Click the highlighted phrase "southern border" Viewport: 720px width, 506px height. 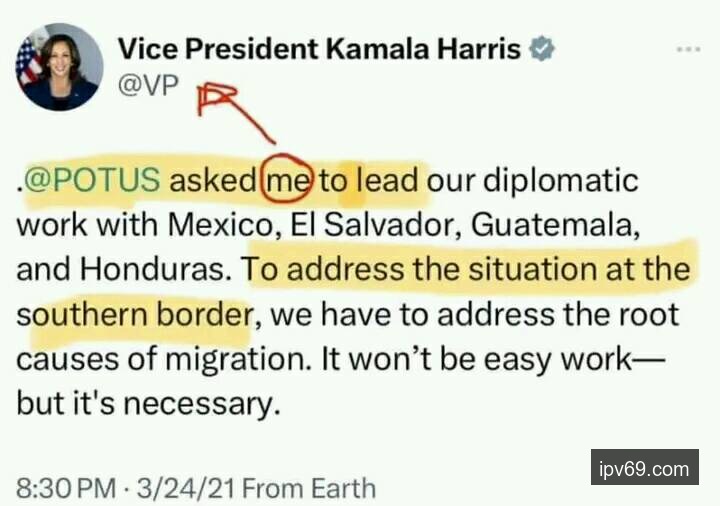pos(135,315)
